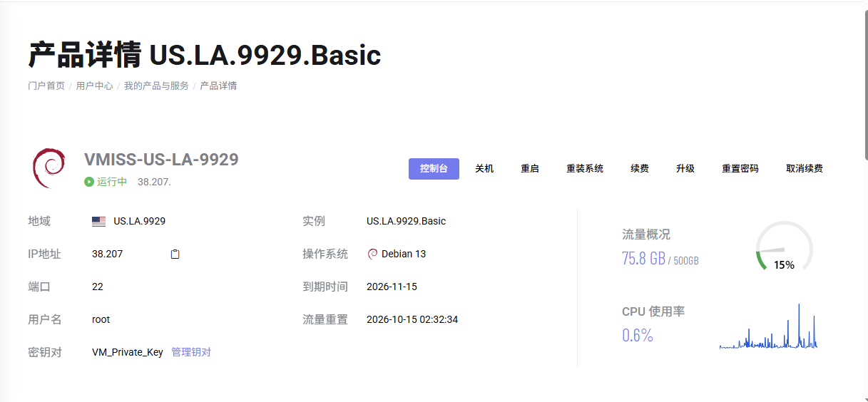Click 重置密码 to reset the password
Screen dimensions: 868x402
click(740, 169)
